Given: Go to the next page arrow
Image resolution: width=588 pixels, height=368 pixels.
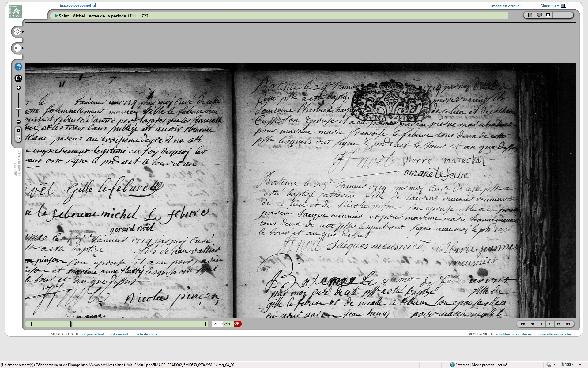Looking at the screenshot, I should pos(550,324).
